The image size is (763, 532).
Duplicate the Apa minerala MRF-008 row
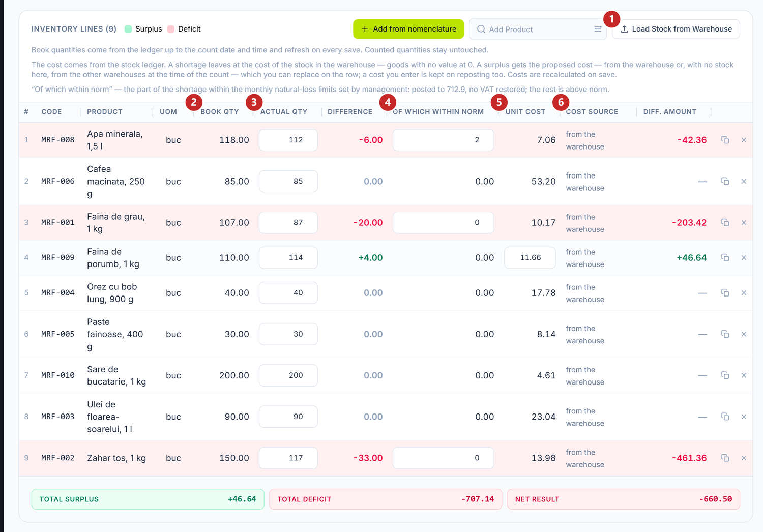[x=725, y=140]
